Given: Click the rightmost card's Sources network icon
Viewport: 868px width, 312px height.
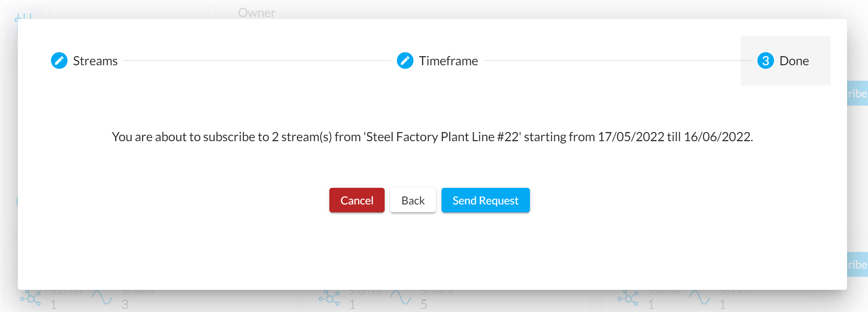Looking at the screenshot, I should click(628, 298).
